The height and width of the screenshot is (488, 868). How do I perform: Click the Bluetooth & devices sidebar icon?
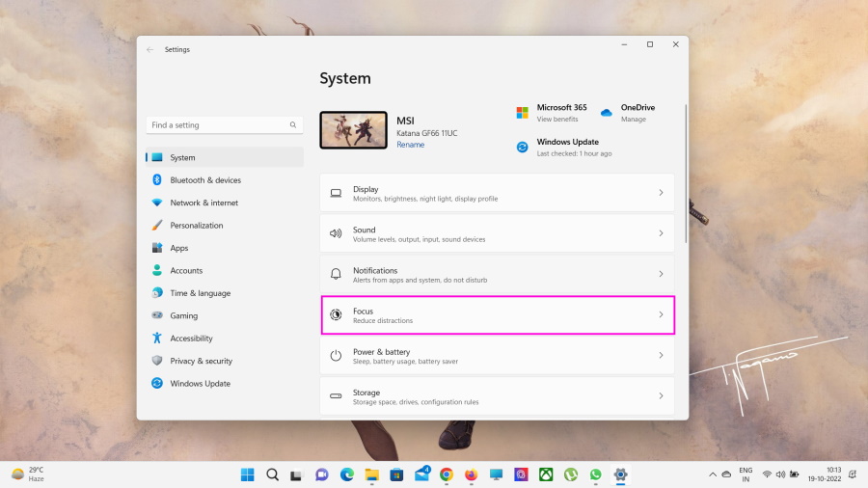pyautogui.click(x=157, y=180)
